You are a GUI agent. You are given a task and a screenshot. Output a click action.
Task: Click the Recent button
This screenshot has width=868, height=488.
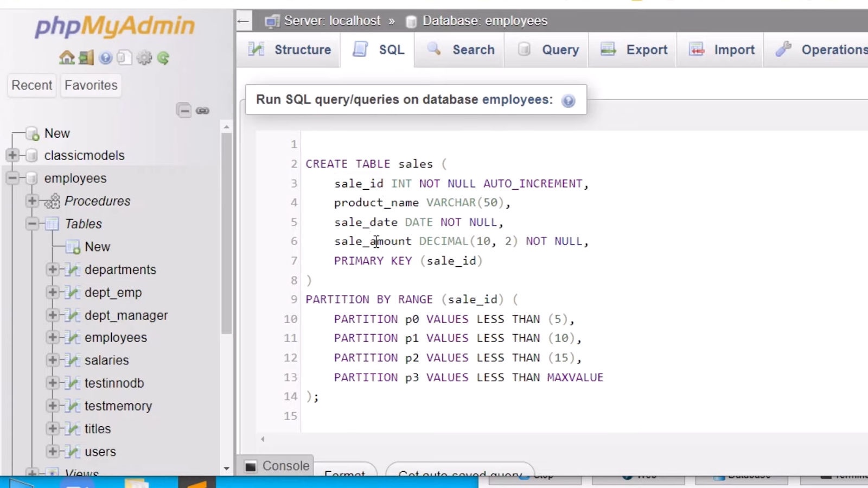pyautogui.click(x=32, y=86)
